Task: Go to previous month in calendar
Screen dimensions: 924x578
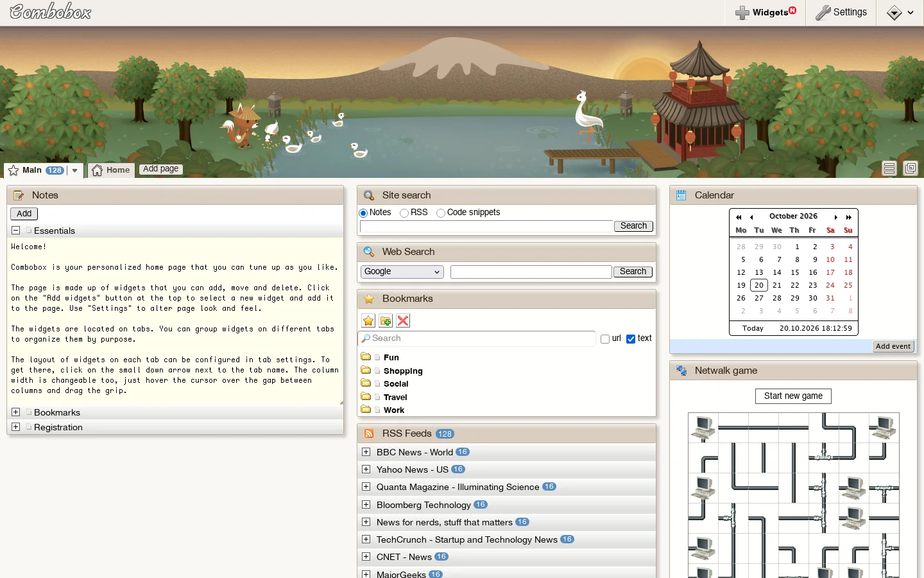Action: 751,217
